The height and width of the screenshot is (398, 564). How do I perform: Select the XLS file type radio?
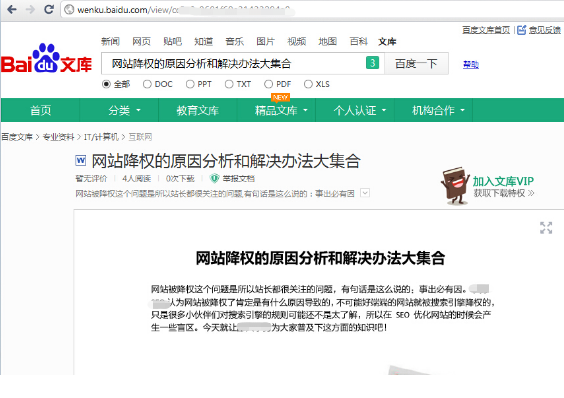[x=308, y=84]
